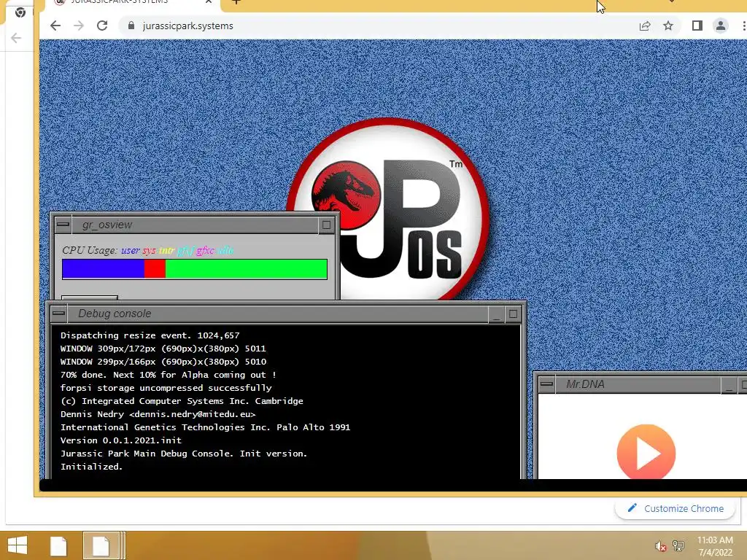Open a new browser tab
The image size is (747, 560).
tap(236, 2)
